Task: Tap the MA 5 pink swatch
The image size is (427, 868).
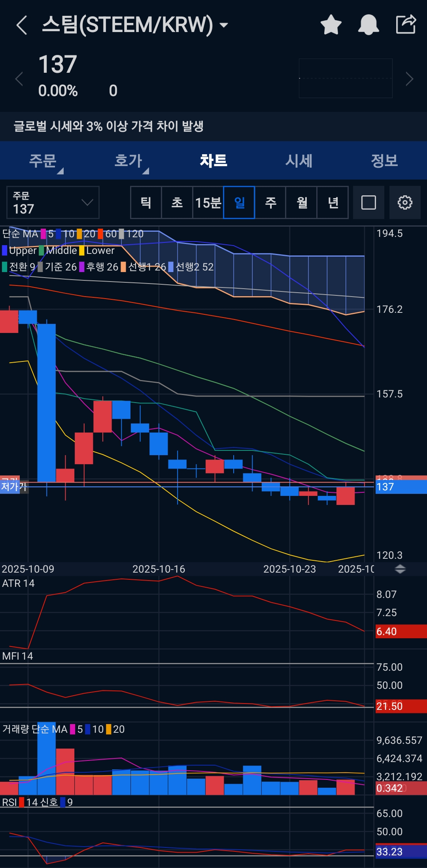Action: 43,234
